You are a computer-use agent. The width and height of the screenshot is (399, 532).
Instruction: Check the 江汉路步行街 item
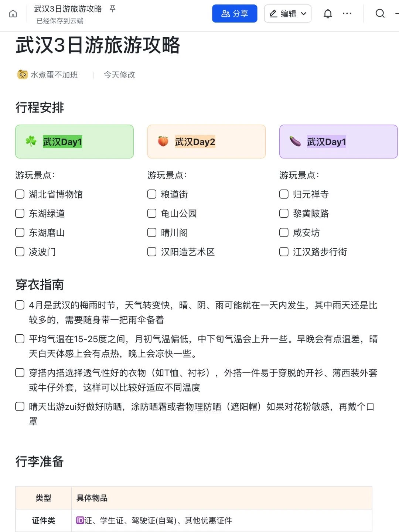point(284,252)
